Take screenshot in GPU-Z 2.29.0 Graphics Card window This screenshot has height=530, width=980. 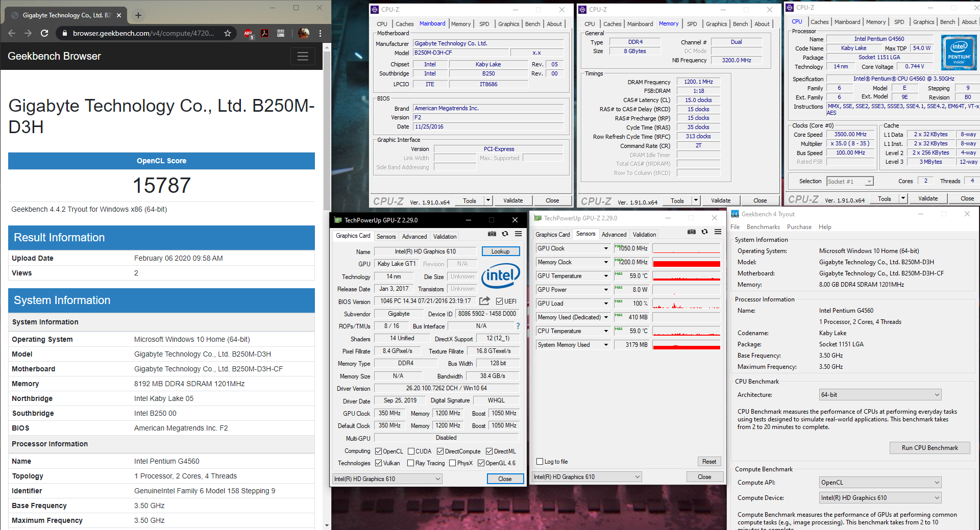tap(492, 234)
